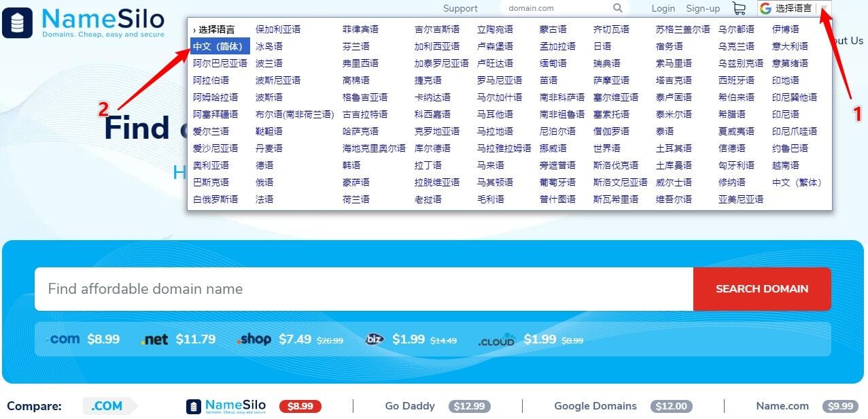Click the .shop price logo
The width and height of the screenshot is (868, 419).
tap(254, 339)
